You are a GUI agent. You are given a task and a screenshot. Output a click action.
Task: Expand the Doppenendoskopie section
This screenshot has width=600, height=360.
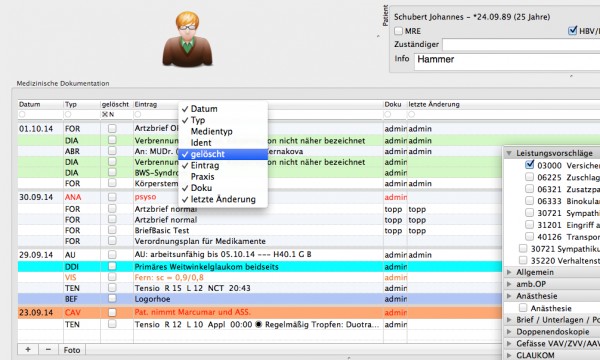(x=509, y=332)
